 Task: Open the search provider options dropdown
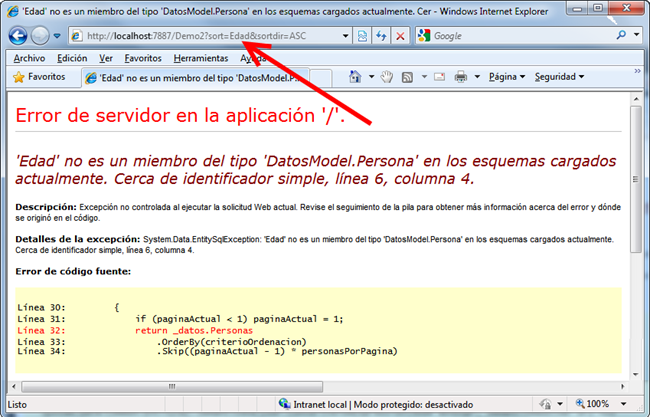(x=636, y=35)
